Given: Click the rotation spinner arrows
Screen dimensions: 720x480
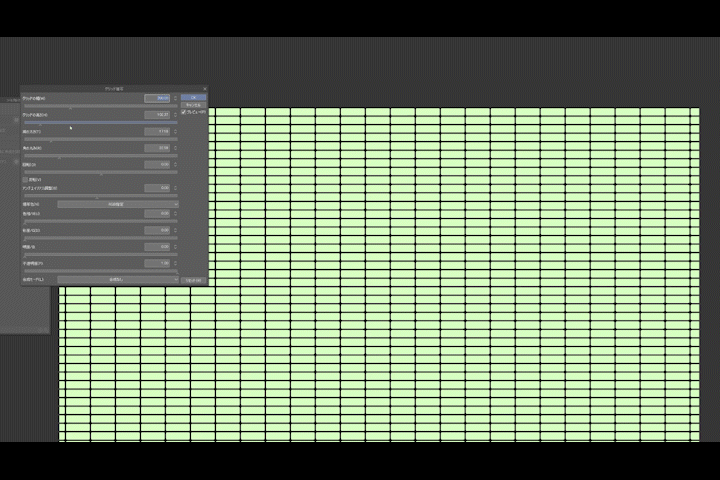Looking at the screenshot, I should click(x=175, y=164).
